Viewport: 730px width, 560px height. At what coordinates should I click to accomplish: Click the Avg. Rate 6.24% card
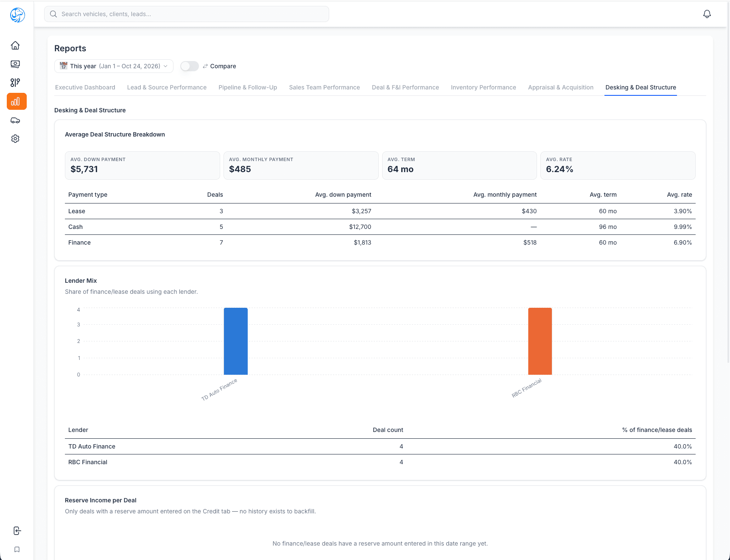pos(618,165)
